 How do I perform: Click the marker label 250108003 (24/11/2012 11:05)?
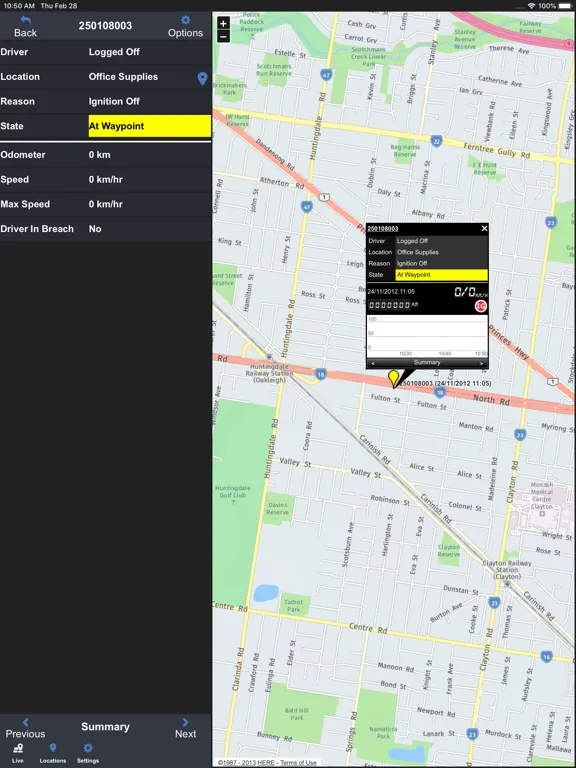pos(446,384)
